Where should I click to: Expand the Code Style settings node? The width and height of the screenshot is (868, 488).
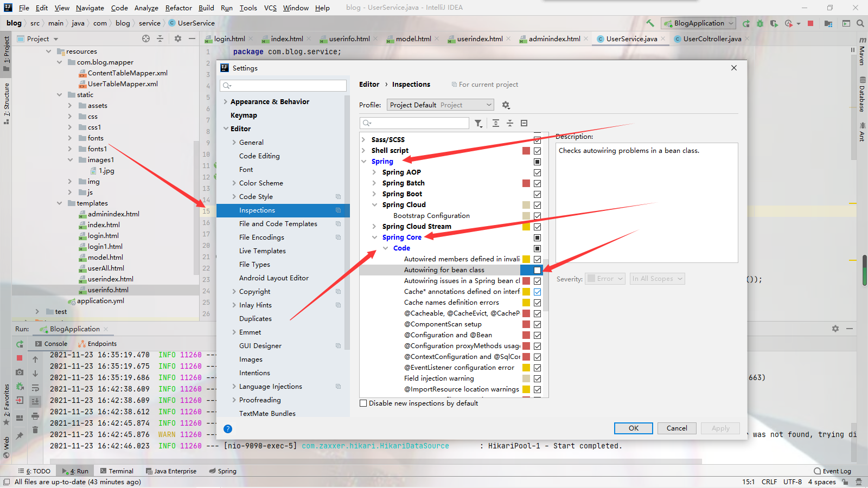tap(234, 197)
